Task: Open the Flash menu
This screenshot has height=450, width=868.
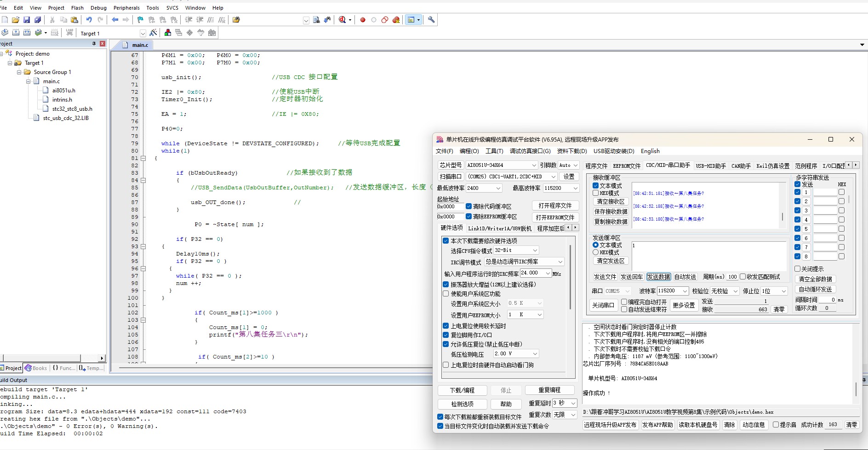Action: pos(77,8)
